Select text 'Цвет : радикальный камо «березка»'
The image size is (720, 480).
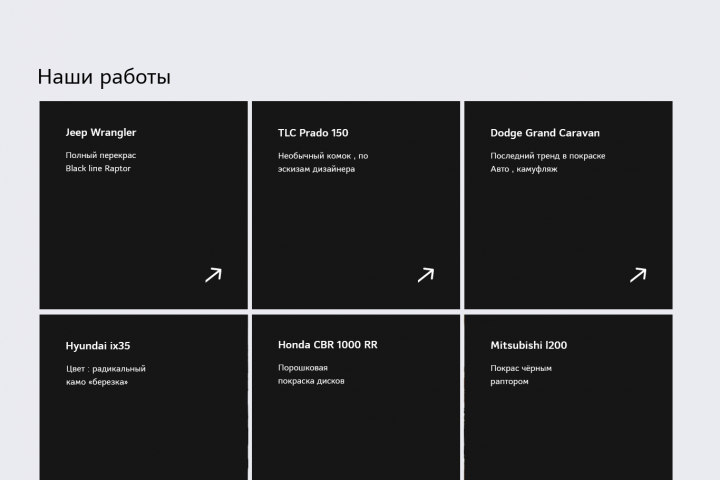(106, 375)
